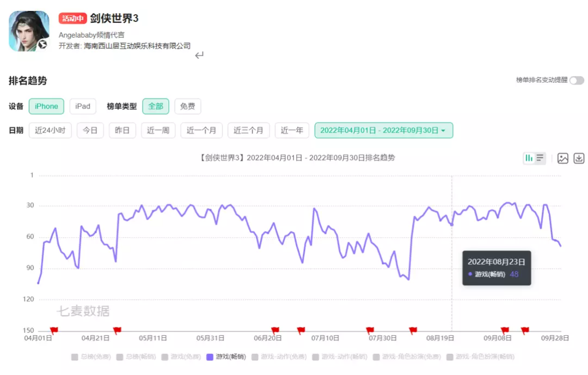Image resolution: width=588 pixels, height=375 pixels.
Task: Click x-axis label 08月19日
Action: coord(440,338)
